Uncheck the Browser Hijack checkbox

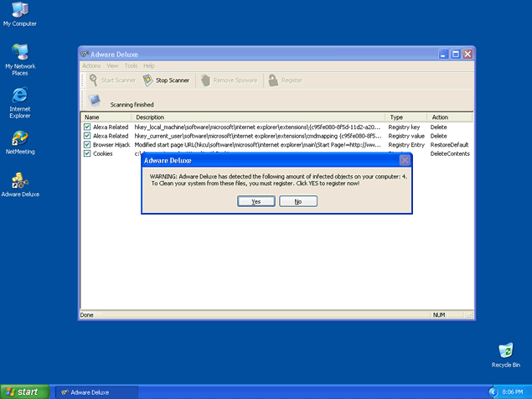(87, 144)
